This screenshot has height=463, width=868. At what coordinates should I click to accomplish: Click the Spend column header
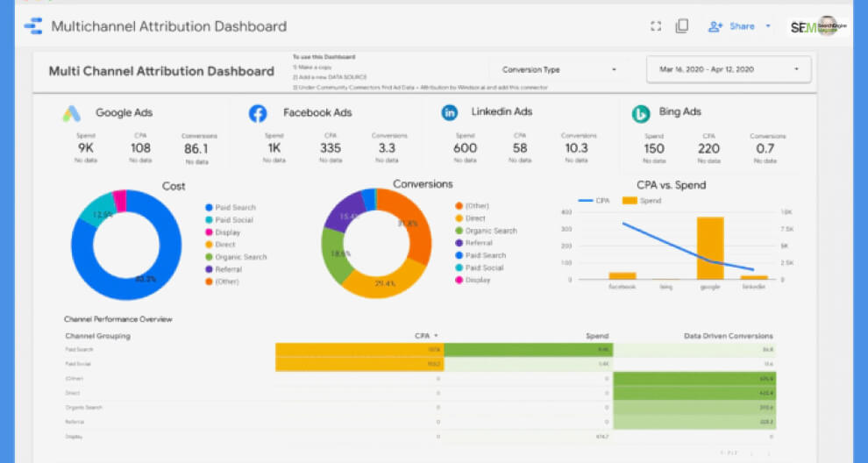(x=596, y=336)
